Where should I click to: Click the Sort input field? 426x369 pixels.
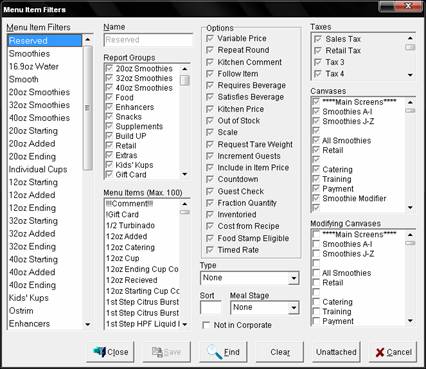(210, 307)
